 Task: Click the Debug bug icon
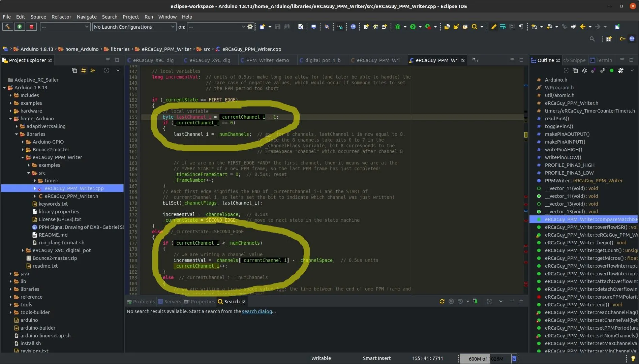pyautogui.click(x=398, y=27)
